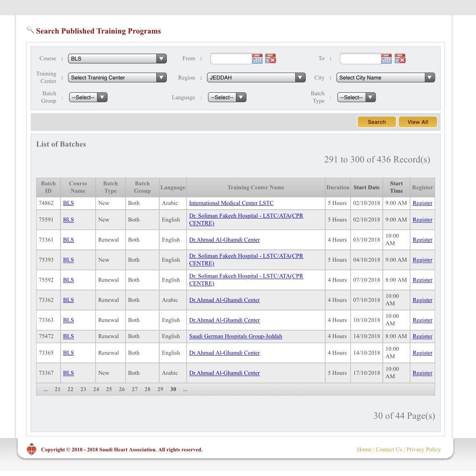
Task: Go to results page 23
Action: click(x=83, y=389)
